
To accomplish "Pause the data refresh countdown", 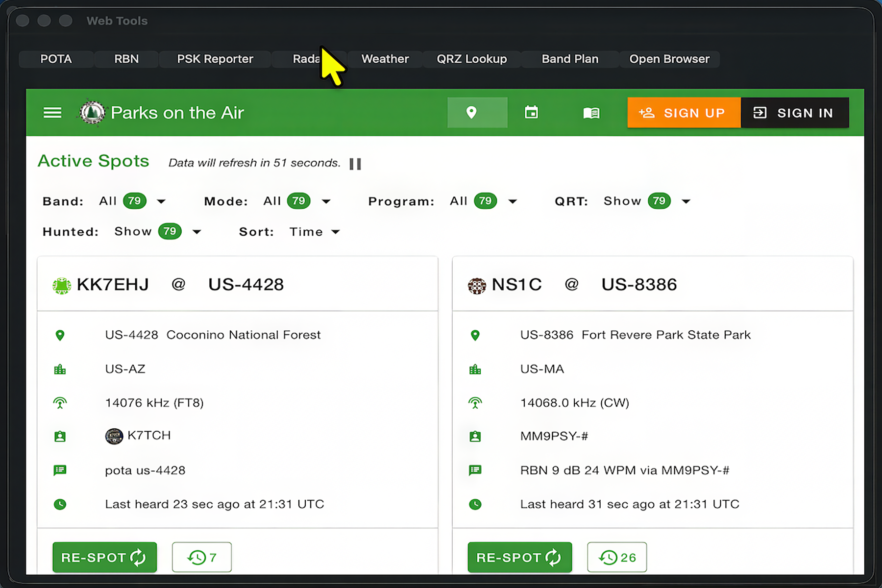I will click(355, 164).
